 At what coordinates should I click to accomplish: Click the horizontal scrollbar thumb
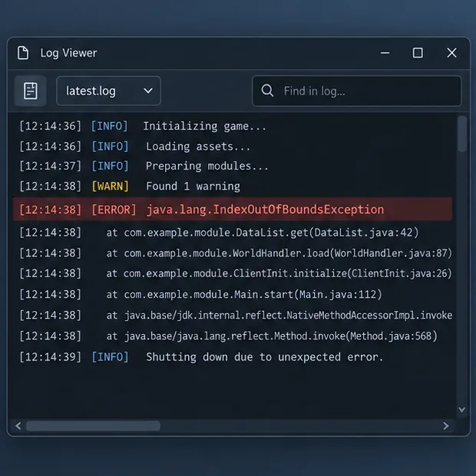tap(93, 426)
